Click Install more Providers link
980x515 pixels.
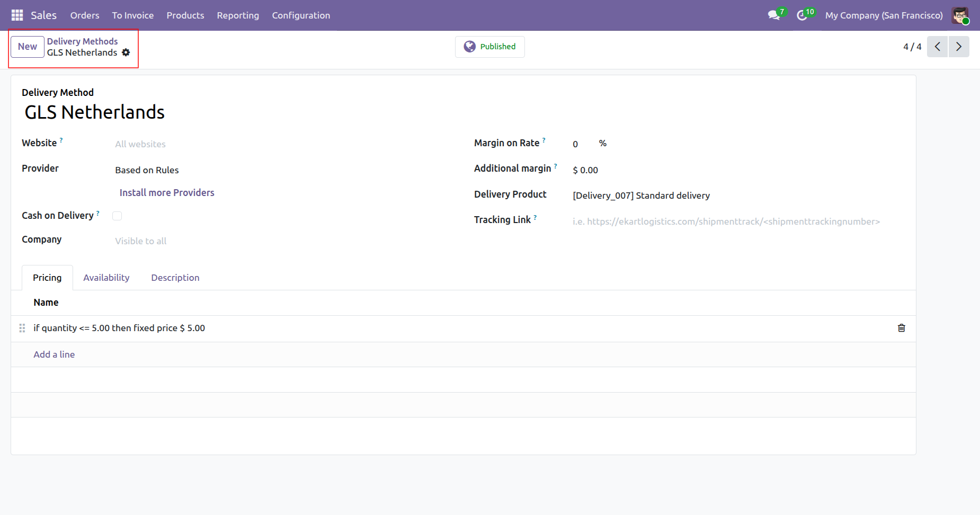tap(167, 193)
